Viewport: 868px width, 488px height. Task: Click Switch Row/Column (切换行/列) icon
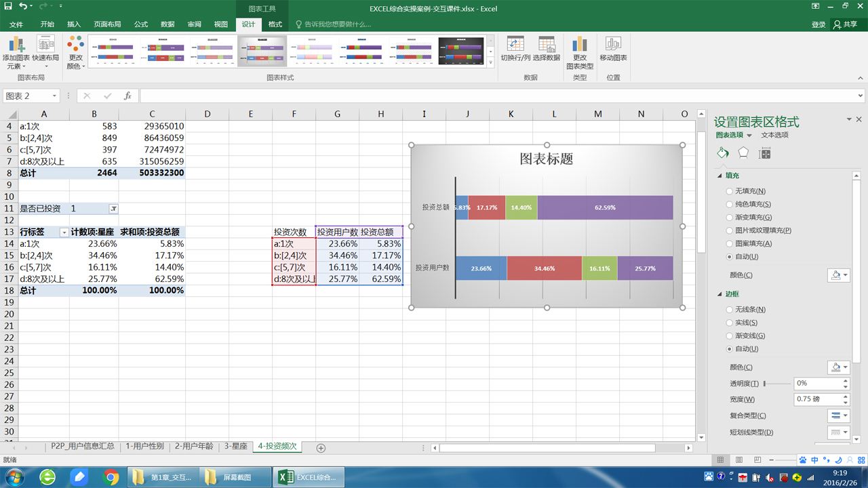(x=515, y=49)
